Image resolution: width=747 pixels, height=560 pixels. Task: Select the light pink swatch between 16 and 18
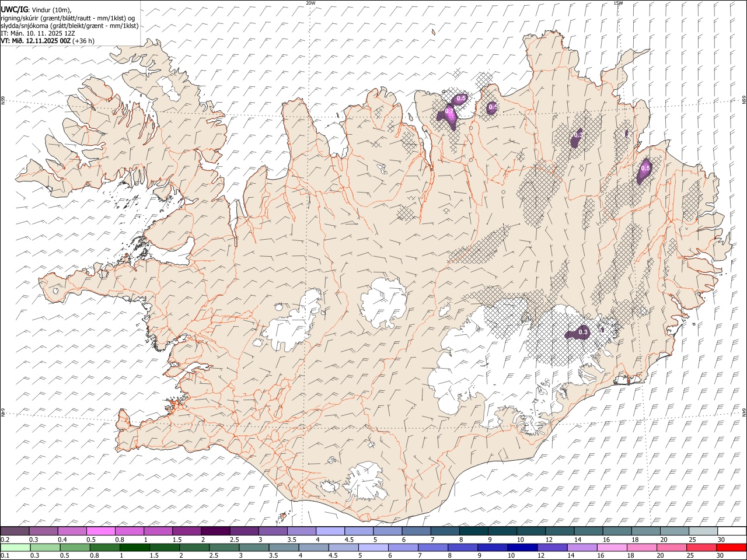pyautogui.click(x=611, y=548)
